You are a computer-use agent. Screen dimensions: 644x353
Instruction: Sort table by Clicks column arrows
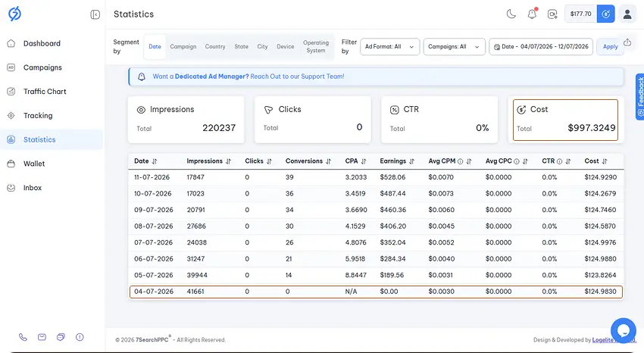coord(269,161)
